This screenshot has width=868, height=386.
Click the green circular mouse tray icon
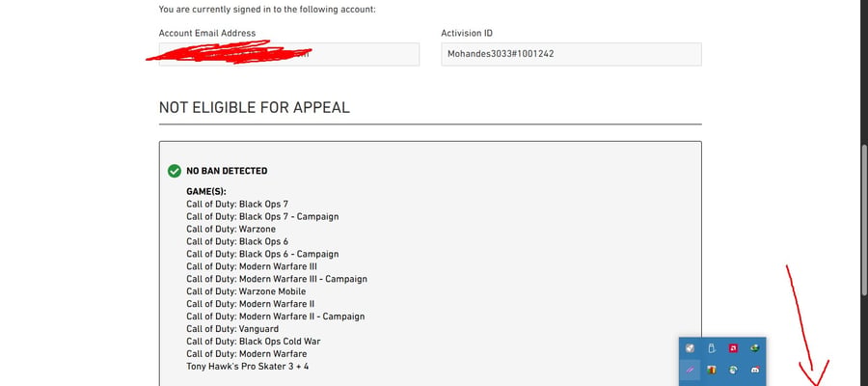733,370
